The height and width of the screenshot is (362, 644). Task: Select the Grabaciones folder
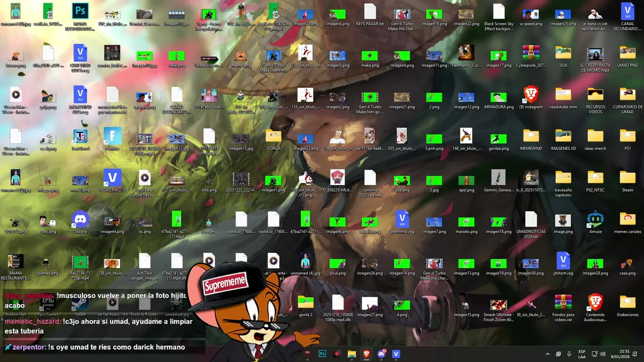coord(627,306)
